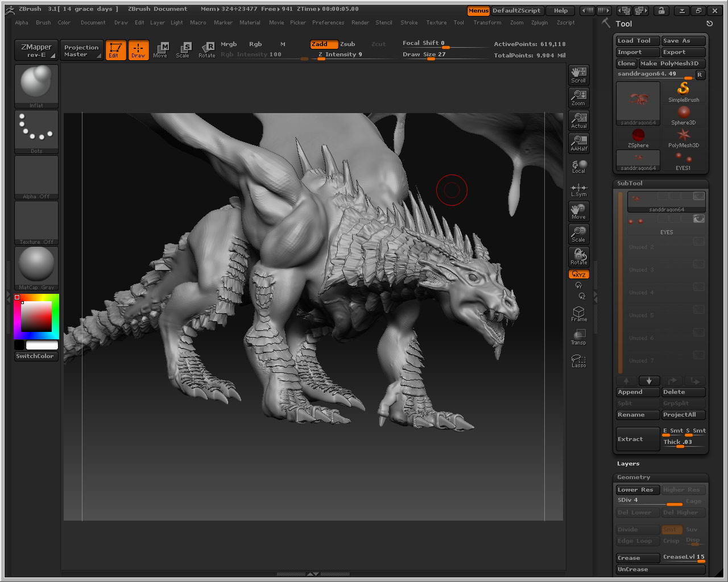
Task: Click Lower Res in Geometry
Action: click(x=638, y=490)
